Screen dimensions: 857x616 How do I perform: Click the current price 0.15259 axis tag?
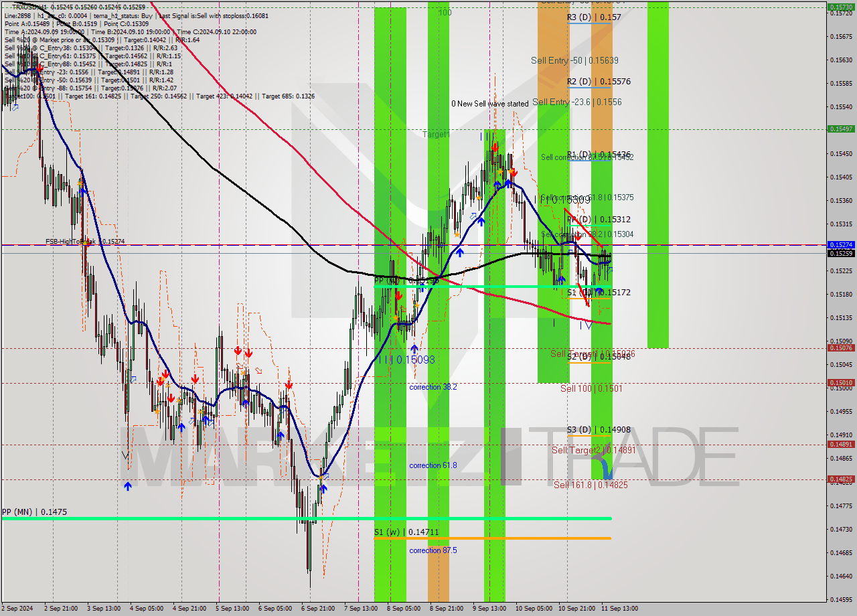pos(841,253)
